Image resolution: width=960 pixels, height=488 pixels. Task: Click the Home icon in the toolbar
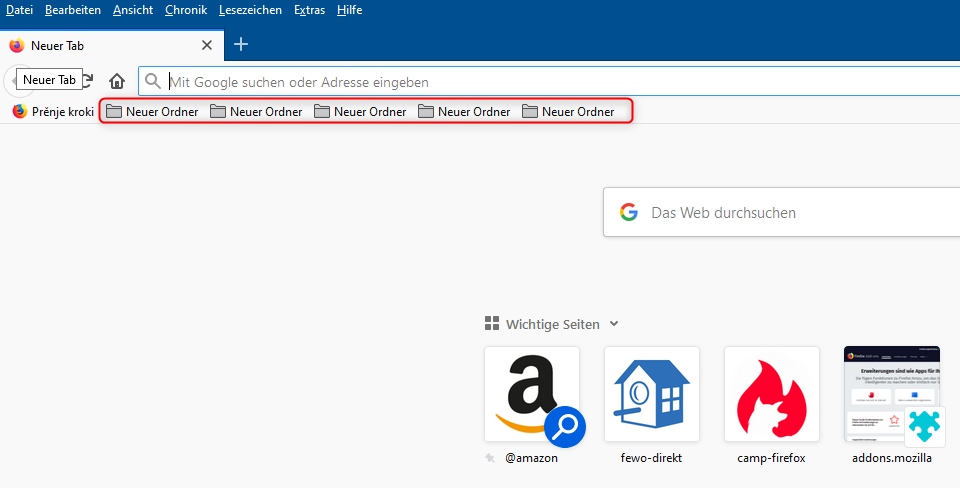pyautogui.click(x=117, y=82)
